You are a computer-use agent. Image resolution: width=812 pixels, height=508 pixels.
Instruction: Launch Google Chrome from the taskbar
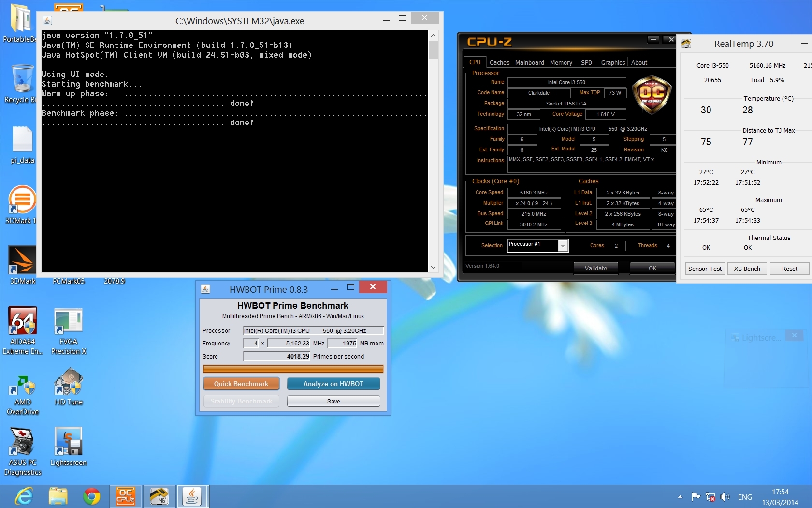pyautogui.click(x=92, y=496)
